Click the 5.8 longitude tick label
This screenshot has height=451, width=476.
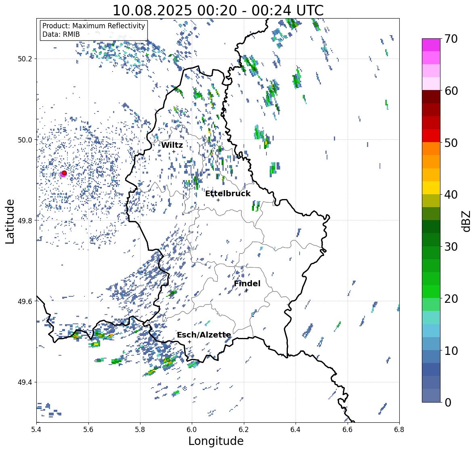point(140,429)
